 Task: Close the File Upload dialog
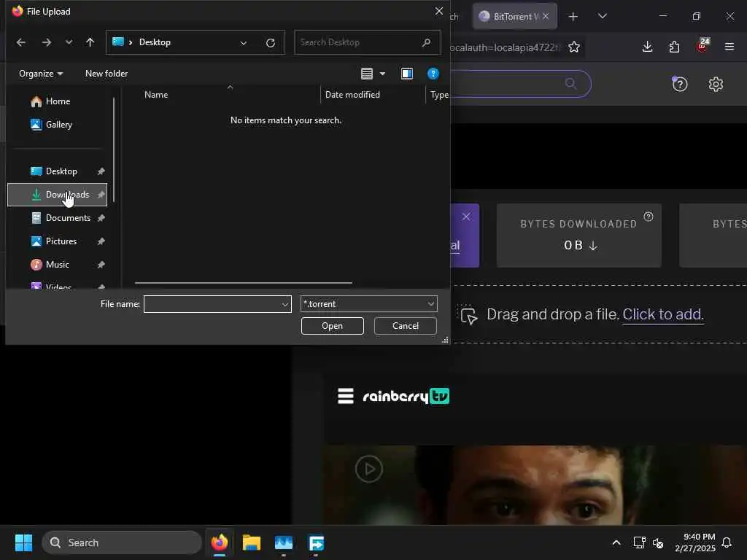438,11
